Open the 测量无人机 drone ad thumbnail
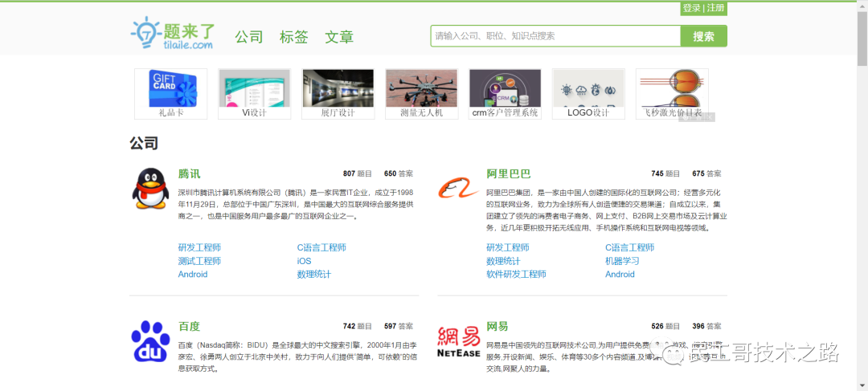The height and width of the screenshot is (391, 868). pyautogui.click(x=422, y=94)
